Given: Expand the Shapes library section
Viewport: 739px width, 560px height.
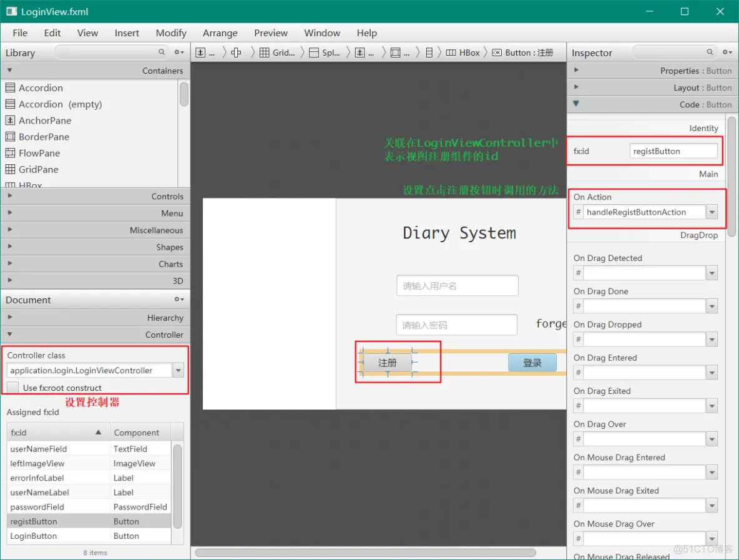Looking at the screenshot, I should pyautogui.click(x=95, y=247).
